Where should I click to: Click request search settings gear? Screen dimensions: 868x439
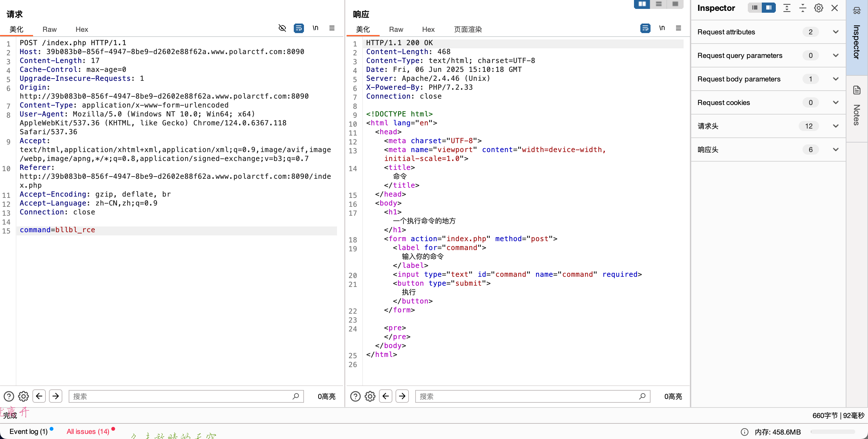pyautogui.click(x=23, y=396)
